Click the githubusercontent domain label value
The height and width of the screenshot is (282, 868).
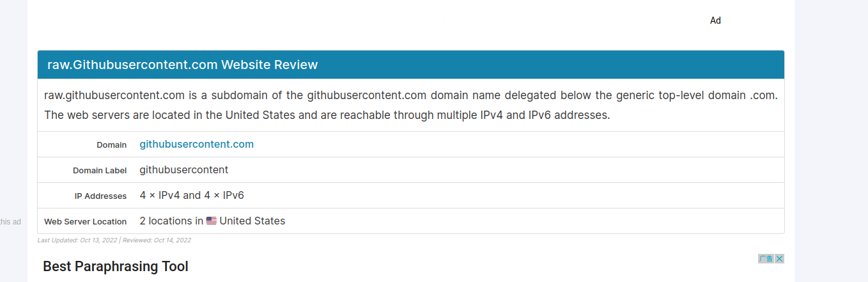(x=183, y=170)
